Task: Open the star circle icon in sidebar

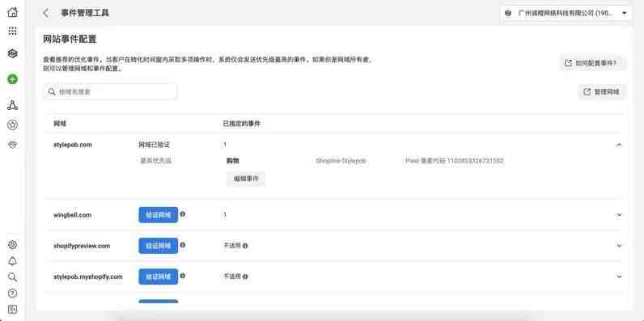Action: [x=13, y=125]
